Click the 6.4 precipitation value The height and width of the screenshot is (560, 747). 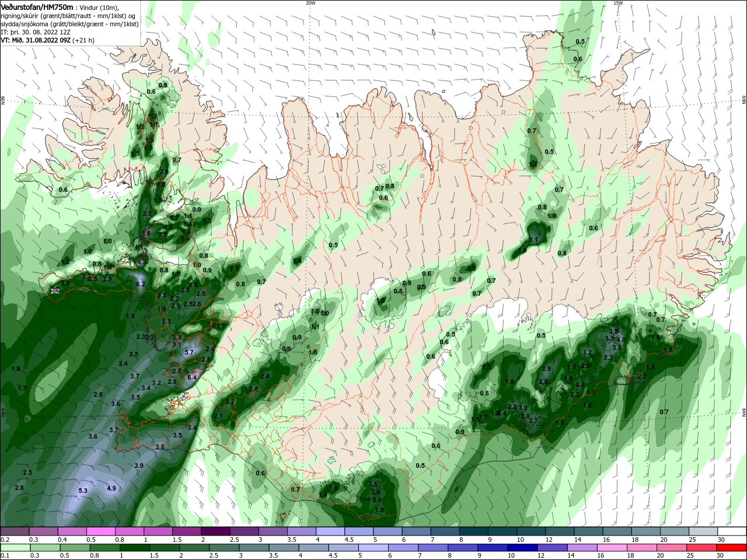pos(192,377)
